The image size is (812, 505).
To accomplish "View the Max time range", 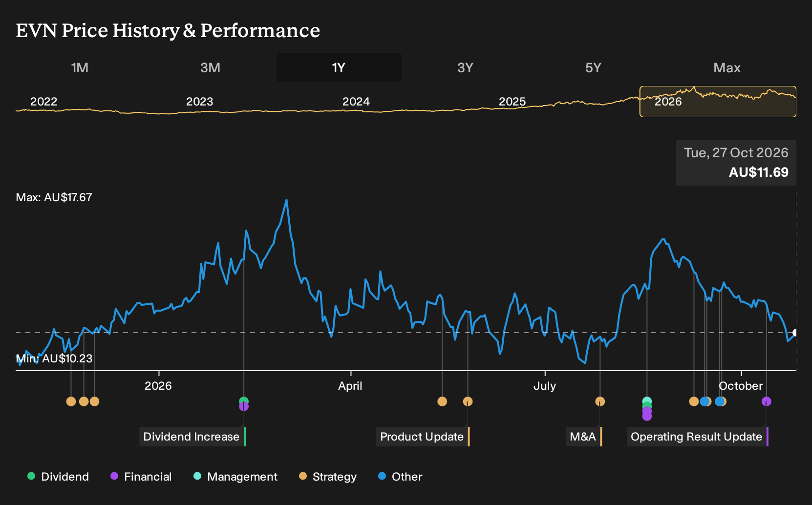I will (x=727, y=67).
